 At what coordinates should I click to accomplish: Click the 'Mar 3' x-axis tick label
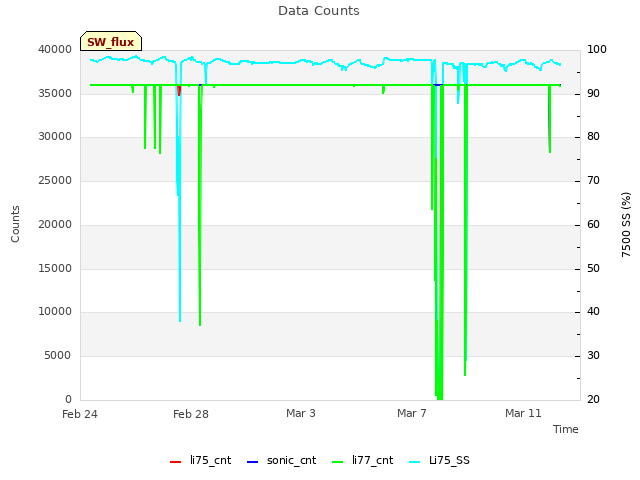coord(301,413)
